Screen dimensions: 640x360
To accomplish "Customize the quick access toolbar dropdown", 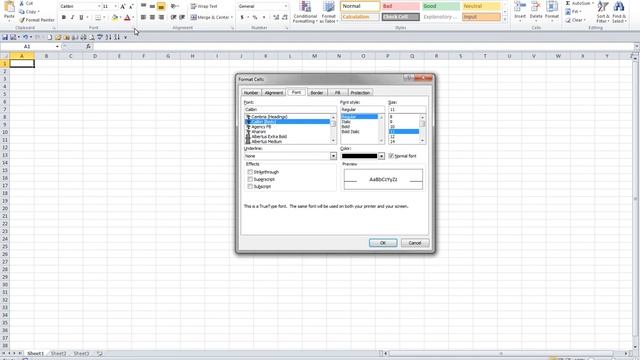I will [x=125, y=38].
